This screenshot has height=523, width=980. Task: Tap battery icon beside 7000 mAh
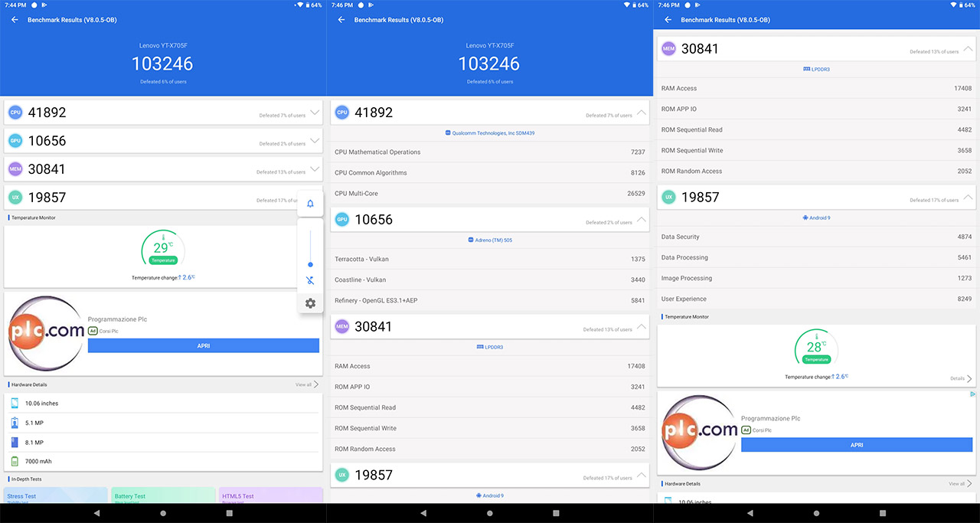(15, 462)
